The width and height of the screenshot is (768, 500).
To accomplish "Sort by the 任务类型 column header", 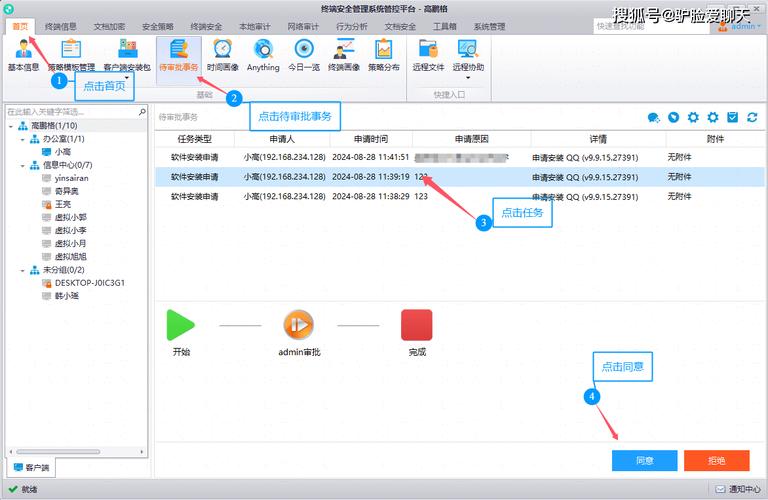I will (x=194, y=139).
